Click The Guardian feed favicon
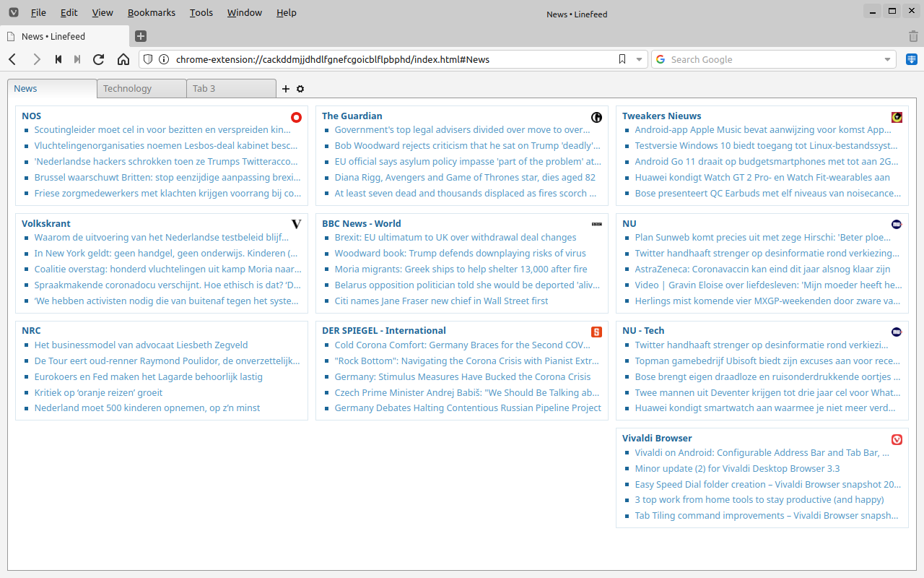The image size is (924, 578). point(596,117)
